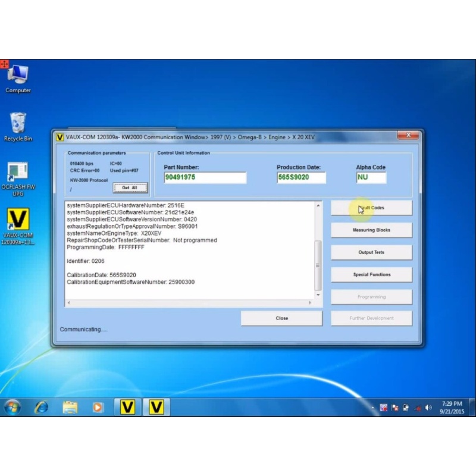Open Windows Media Player from the taskbar
The height and width of the screenshot is (476, 476).
[x=98, y=407]
